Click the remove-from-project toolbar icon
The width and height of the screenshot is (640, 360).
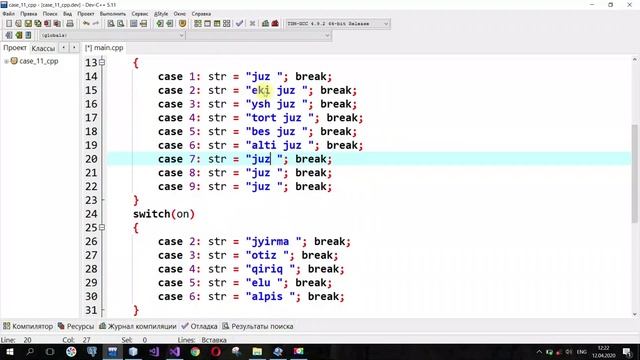(28, 36)
